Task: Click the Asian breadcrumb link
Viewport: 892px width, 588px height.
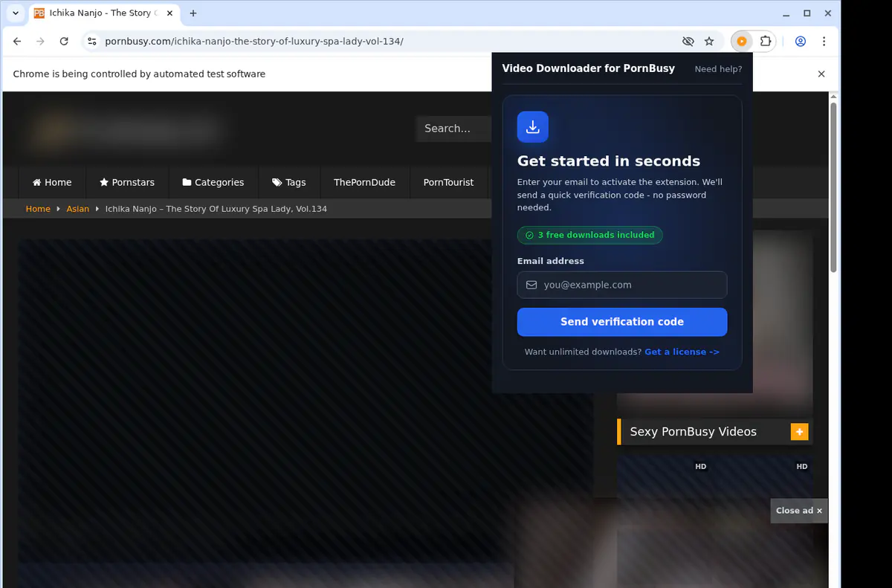Action: coord(77,209)
